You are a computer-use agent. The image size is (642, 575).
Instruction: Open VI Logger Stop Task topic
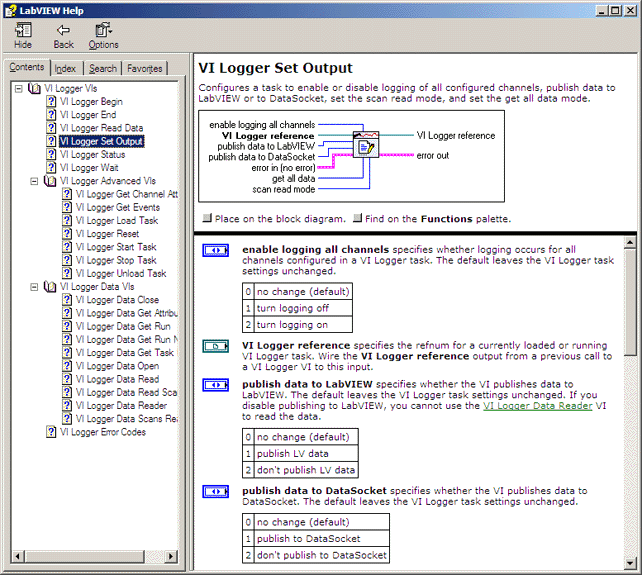point(116,260)
